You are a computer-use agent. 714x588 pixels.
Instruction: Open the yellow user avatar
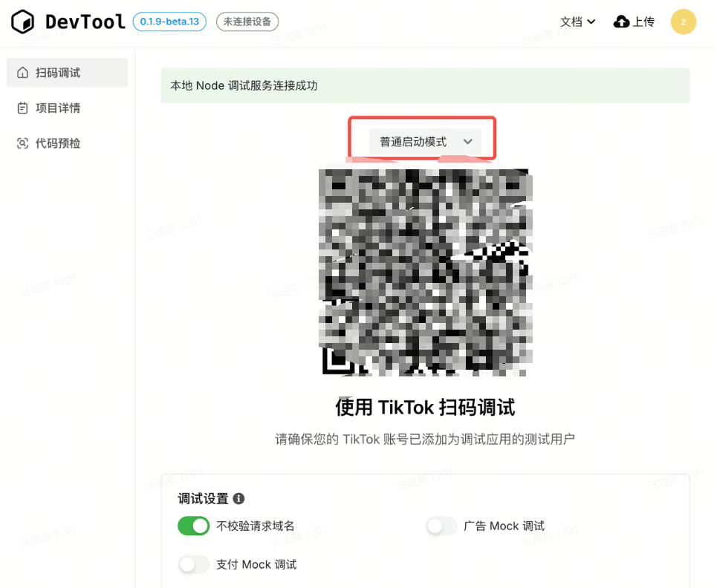point(683,22)
